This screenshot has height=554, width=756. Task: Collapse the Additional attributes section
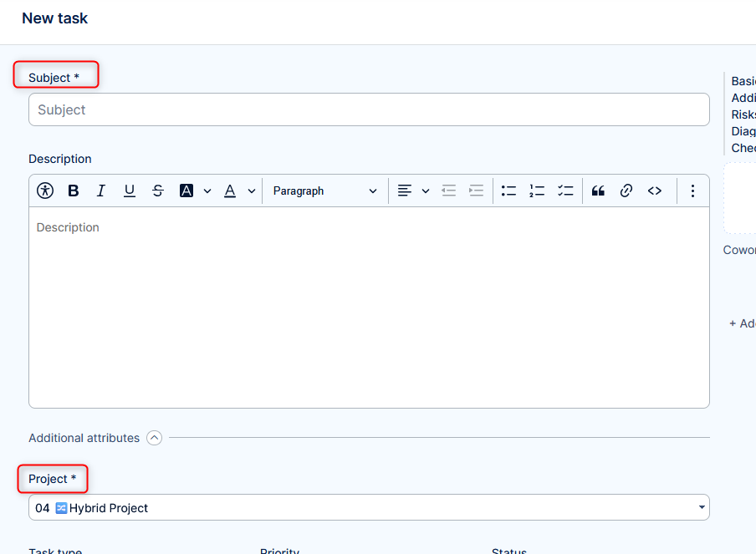point(155,438)
